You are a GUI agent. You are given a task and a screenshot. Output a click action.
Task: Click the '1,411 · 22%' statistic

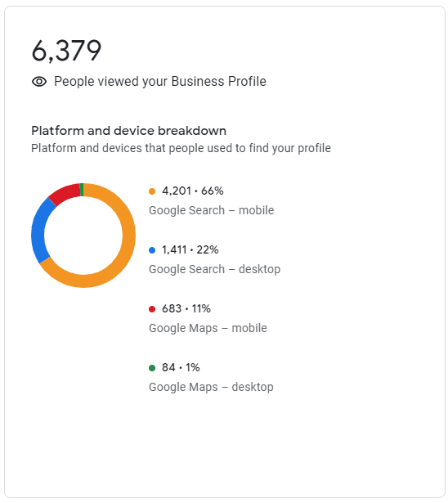[x=190, y=249]
